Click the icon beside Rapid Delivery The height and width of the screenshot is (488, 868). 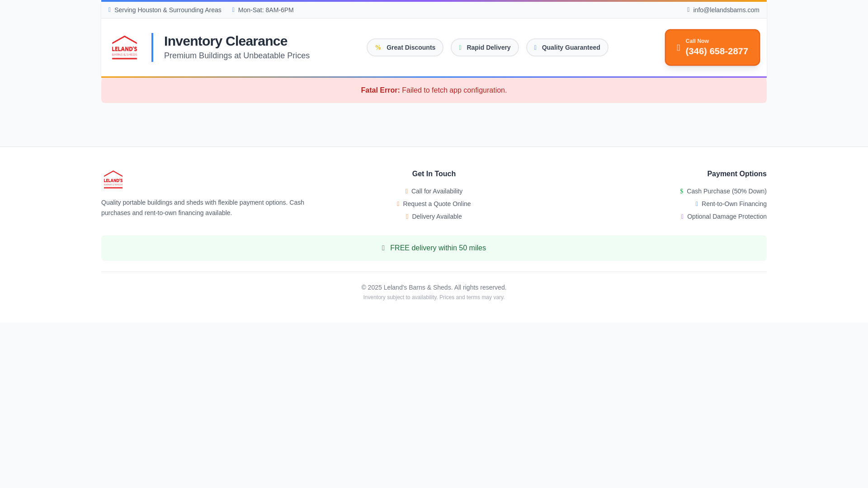click(460, 47)
